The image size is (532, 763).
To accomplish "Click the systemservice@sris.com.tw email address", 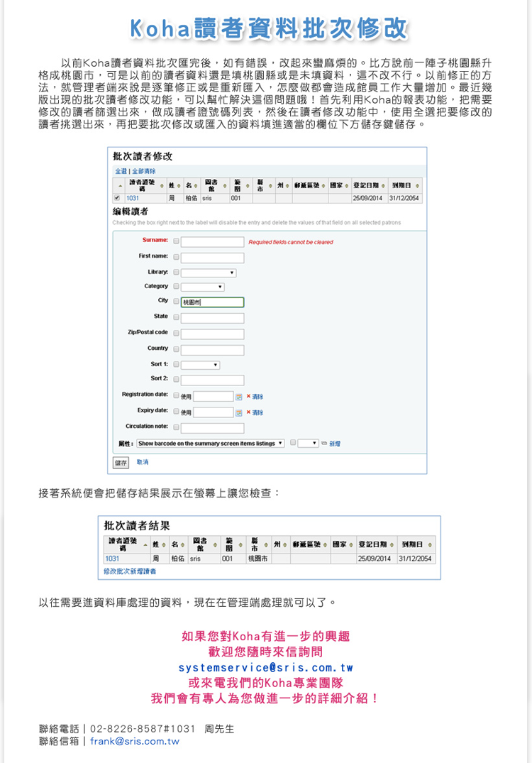I will click(x=265, y=668).
